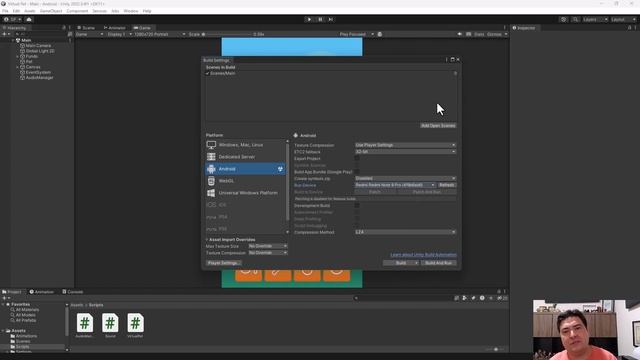640x360 pixels.
Task: Open the GameObject menu
Action: click(51, 11)
